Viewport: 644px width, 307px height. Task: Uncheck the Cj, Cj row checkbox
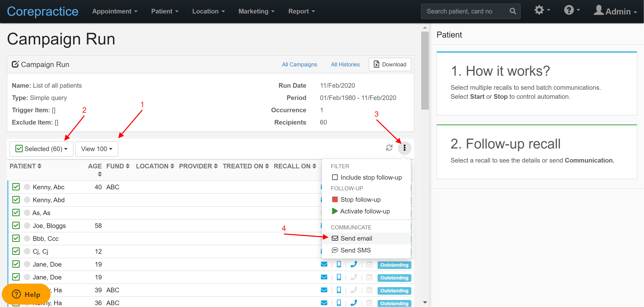click(x=16, y=251)
